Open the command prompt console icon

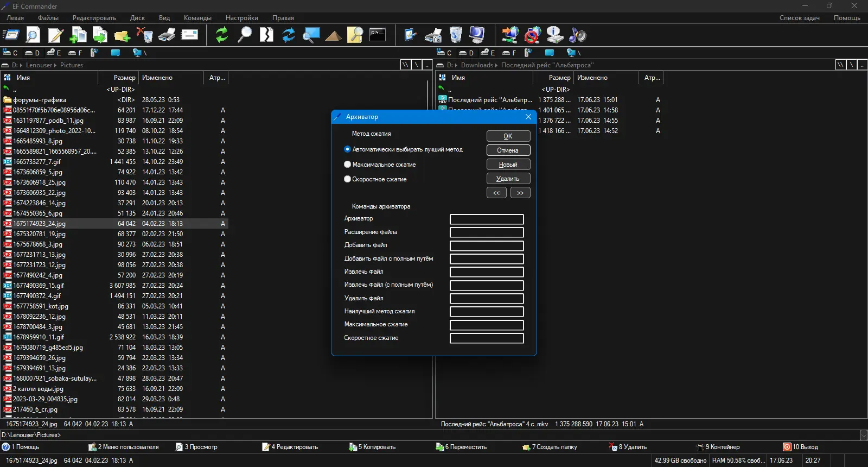pyautogui.click(x=378, y=35)
